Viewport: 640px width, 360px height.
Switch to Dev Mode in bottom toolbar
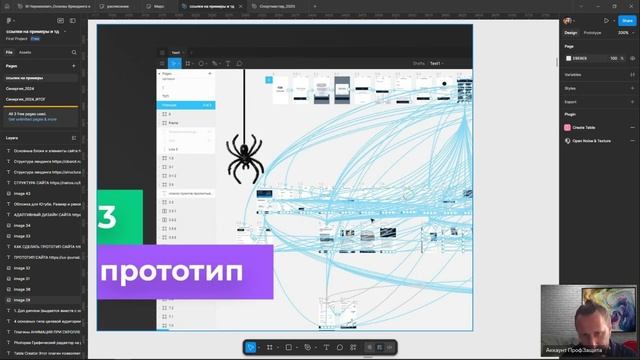point(390,347)
